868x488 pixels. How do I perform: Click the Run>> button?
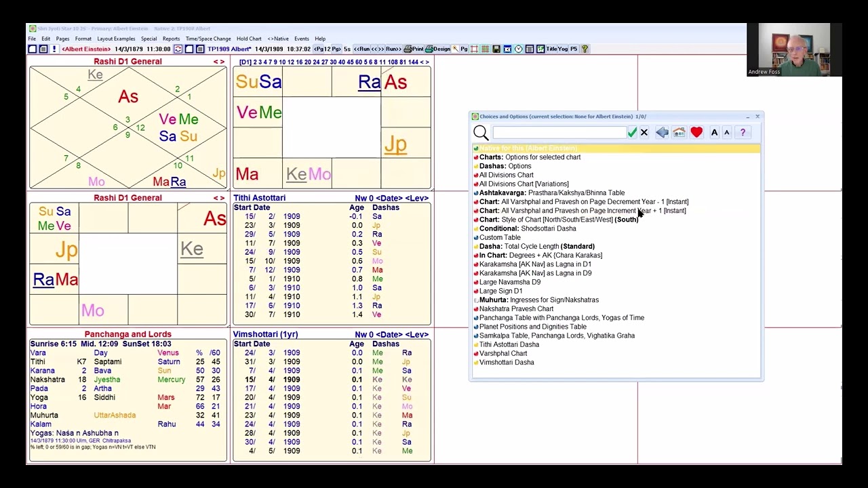pos(393,49)
